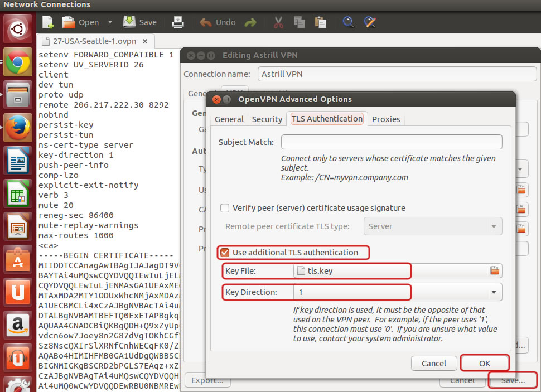The image size is (541, 392).
Task: Click the 'ns-cert-type server' line
Action: pyautogui.click(x=85, y=146)
